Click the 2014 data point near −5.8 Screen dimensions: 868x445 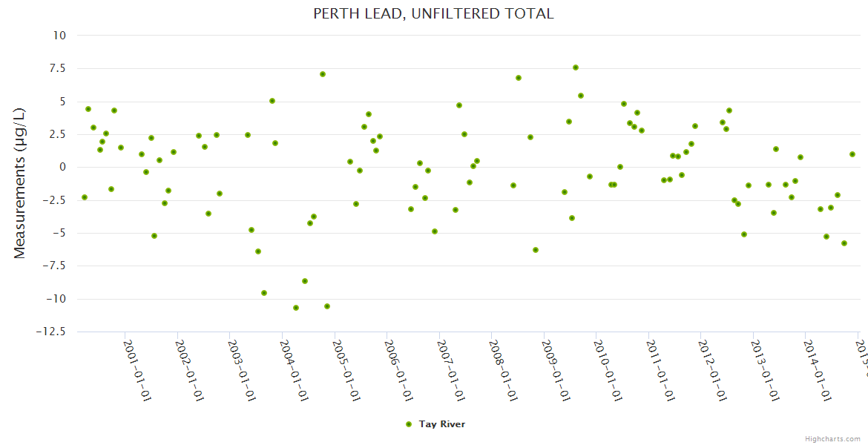tap(844, 243)
